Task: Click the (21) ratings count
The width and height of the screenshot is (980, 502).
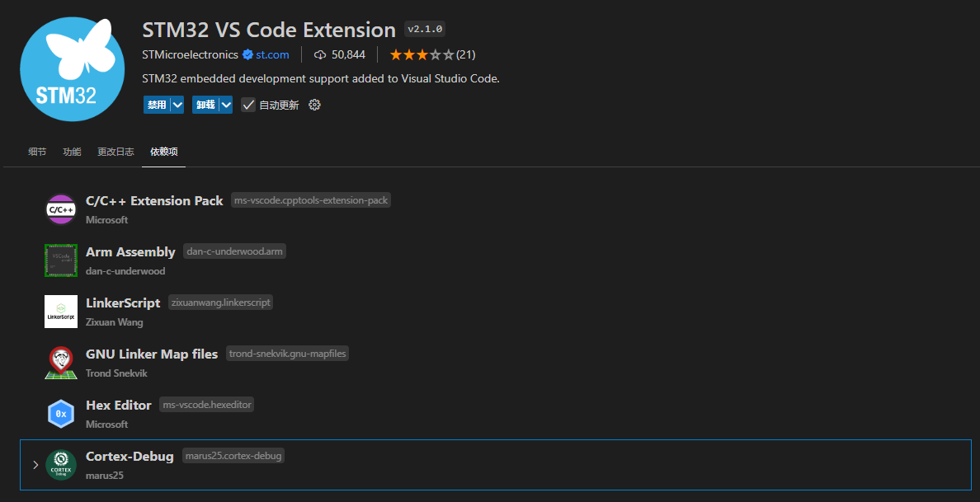Action: point(465,55)
